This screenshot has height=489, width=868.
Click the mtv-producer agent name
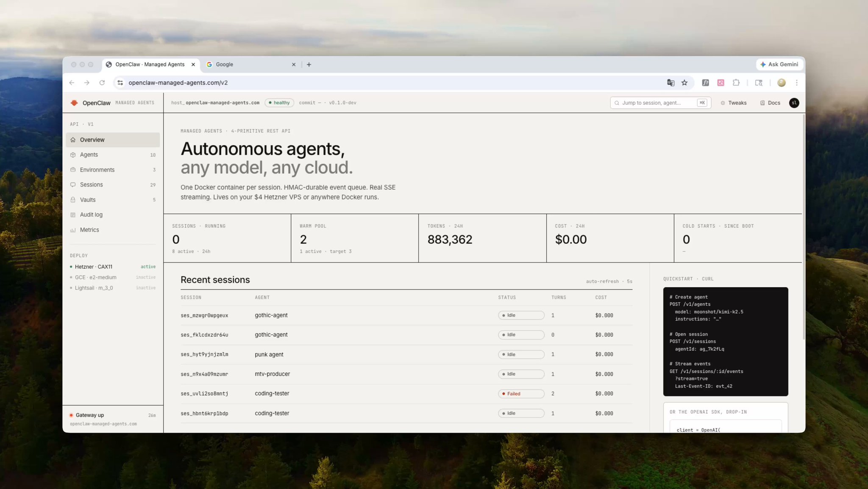[x=273, y=374]
